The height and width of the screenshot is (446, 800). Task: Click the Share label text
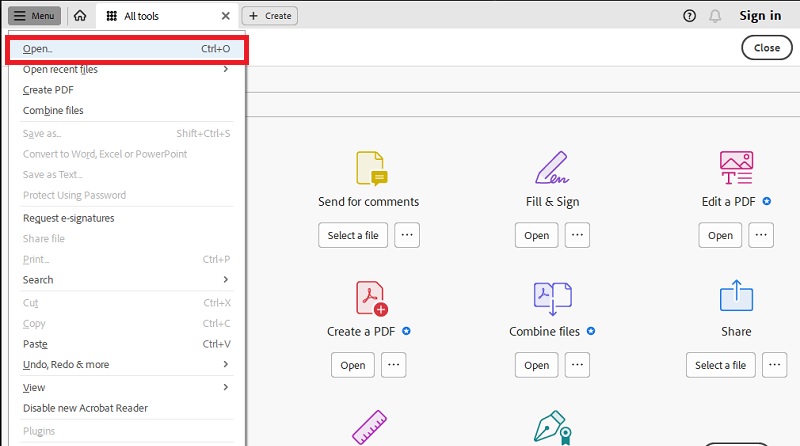pos(736,331)
